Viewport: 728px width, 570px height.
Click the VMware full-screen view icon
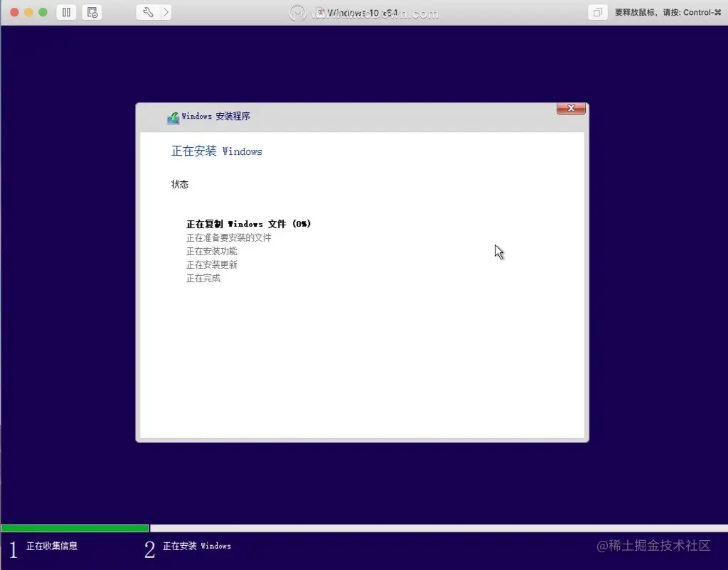tap(597, 12)
